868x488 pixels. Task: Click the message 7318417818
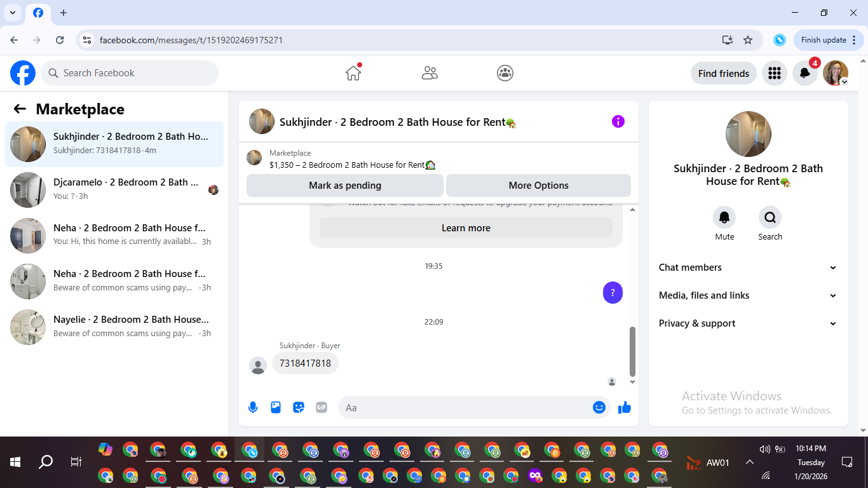click(x=305, y=363)
